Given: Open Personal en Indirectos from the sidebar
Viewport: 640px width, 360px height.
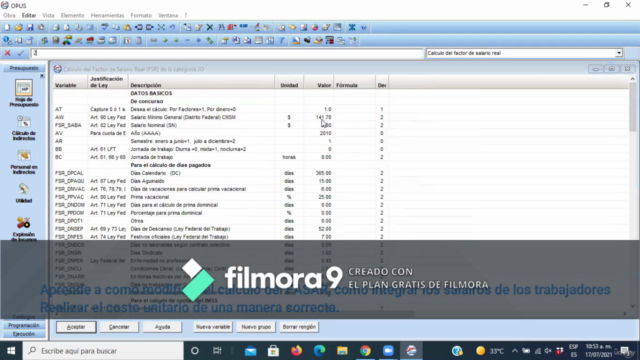Looking at the screenshot, I should [x=24, y=162].
